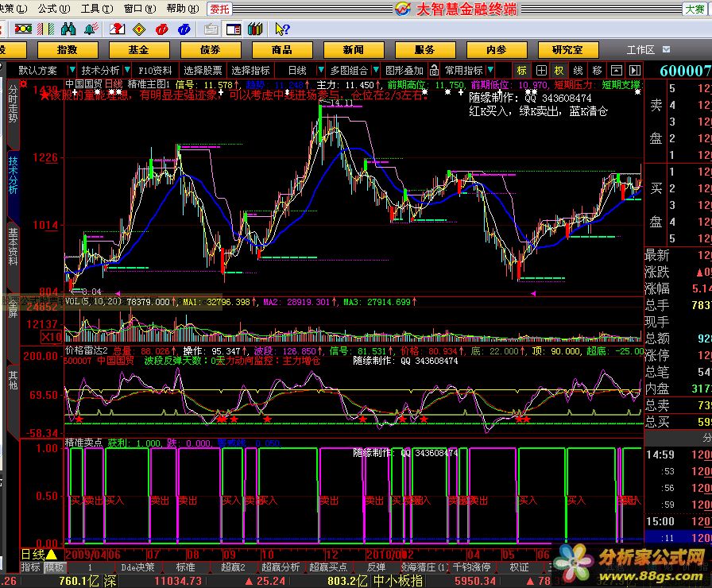
Task: Click the red info icon
Action: 161,29
